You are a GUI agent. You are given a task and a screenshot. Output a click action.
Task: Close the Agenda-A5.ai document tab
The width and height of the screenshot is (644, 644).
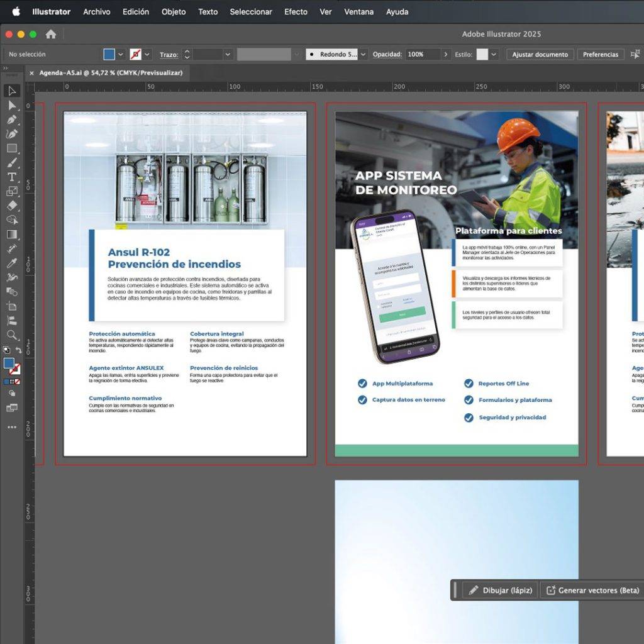click(x=31, y=73)
